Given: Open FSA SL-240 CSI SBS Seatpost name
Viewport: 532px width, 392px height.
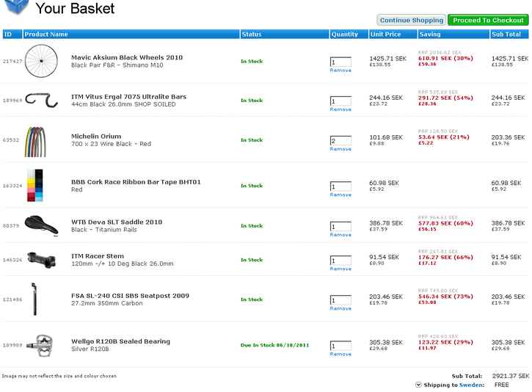Looking at the screenshot, I should pos(130,296).
